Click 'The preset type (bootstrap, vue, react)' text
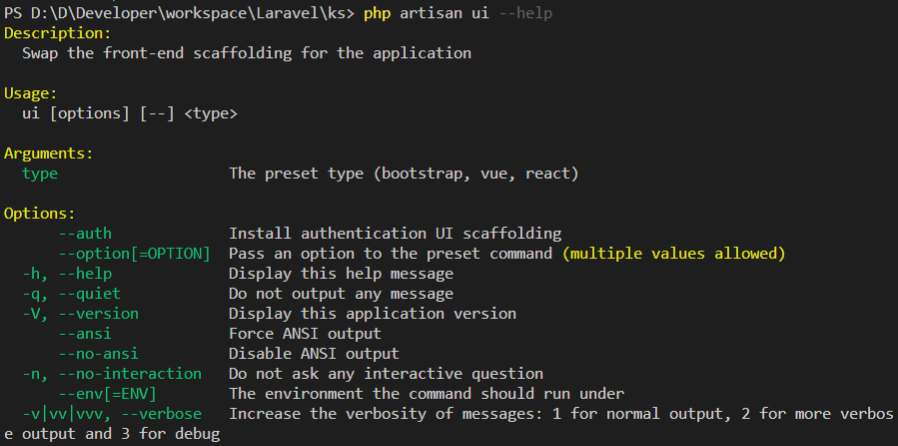 coord(404,173)
